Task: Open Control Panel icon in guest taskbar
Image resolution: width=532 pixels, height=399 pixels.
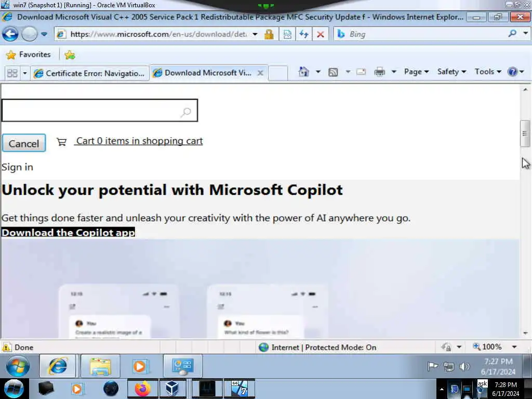Action: (183, 366)
